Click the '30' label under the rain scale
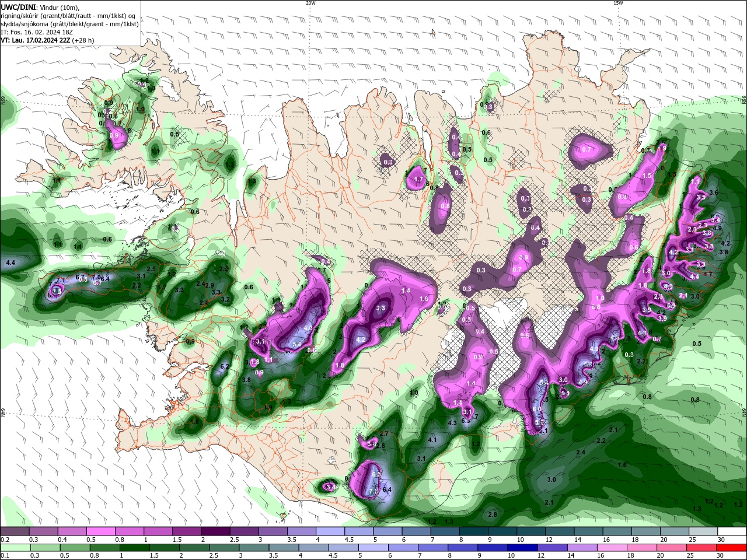This screenshot has height=560, width=747. coord(721,556)
